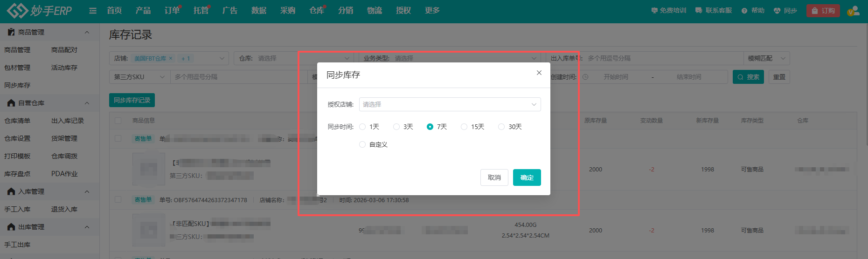Click the hamburger menu collapse icon
Image resolution: width=868 pixels, height=259 pixels.
point(93,11)
